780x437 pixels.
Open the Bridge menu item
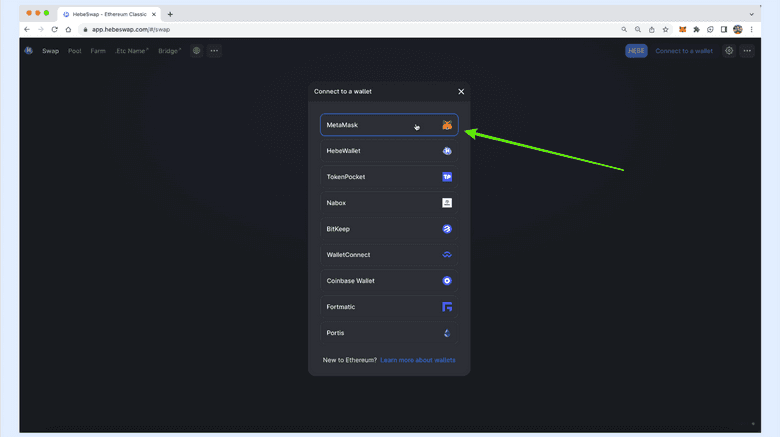168,51
